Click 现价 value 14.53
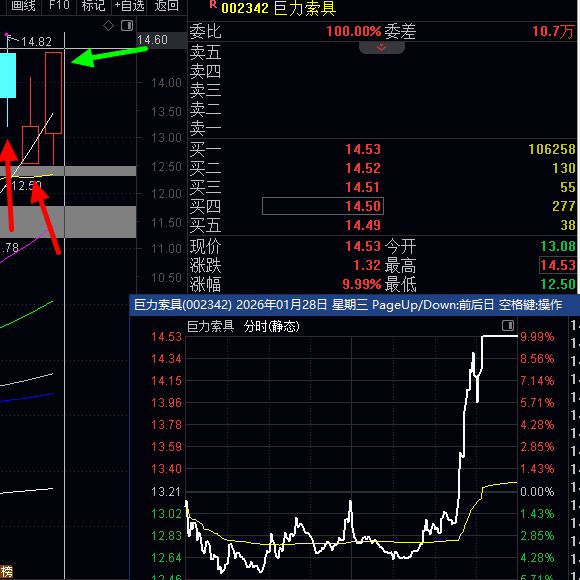580x580 pixels. point(363,246)
